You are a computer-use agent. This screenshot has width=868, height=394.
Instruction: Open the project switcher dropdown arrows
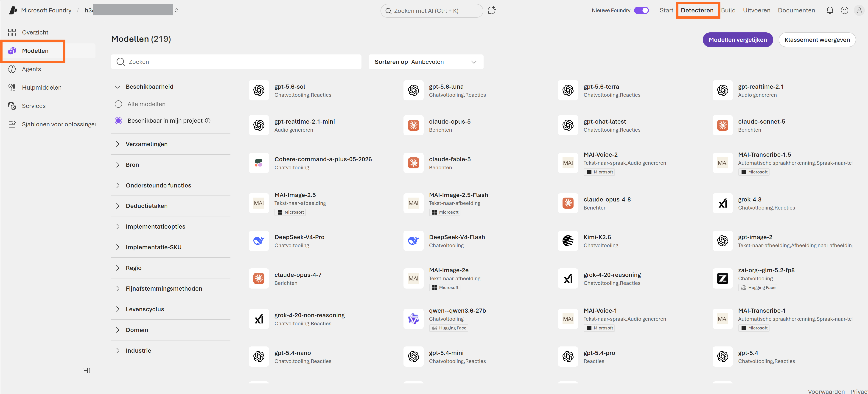(x=176, y=11)
